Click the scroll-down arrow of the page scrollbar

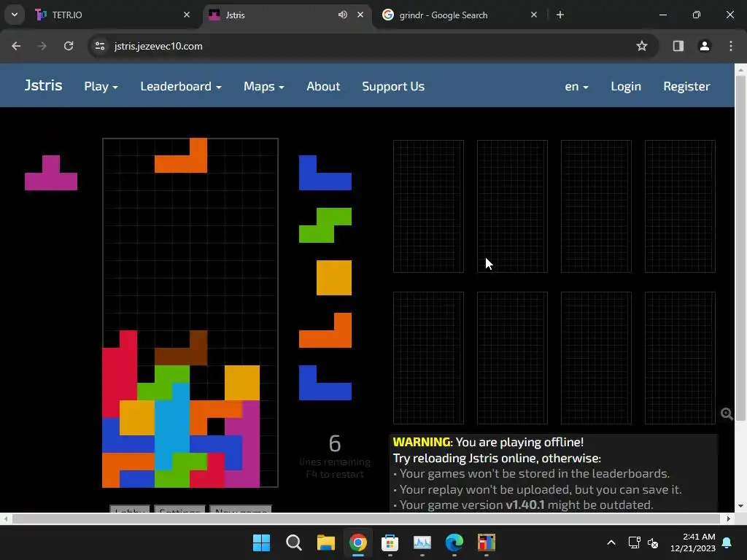point(741,506)
